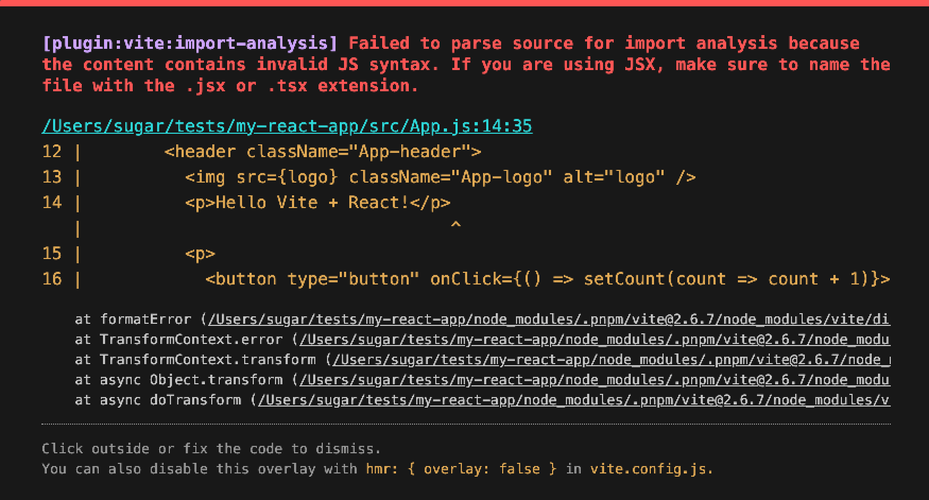Screen dimensions: 929x500
Task: Click the button onClick setCount code line
Action: coord(547,278)
